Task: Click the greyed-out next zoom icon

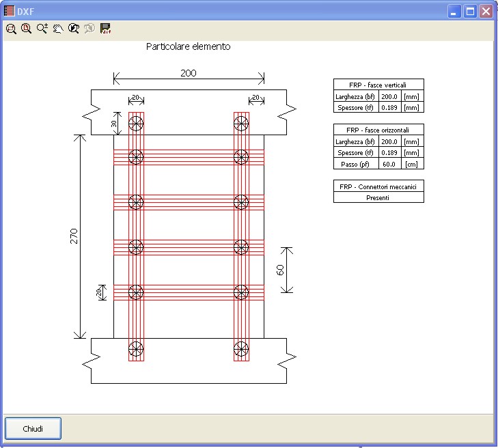Action: 89,29
